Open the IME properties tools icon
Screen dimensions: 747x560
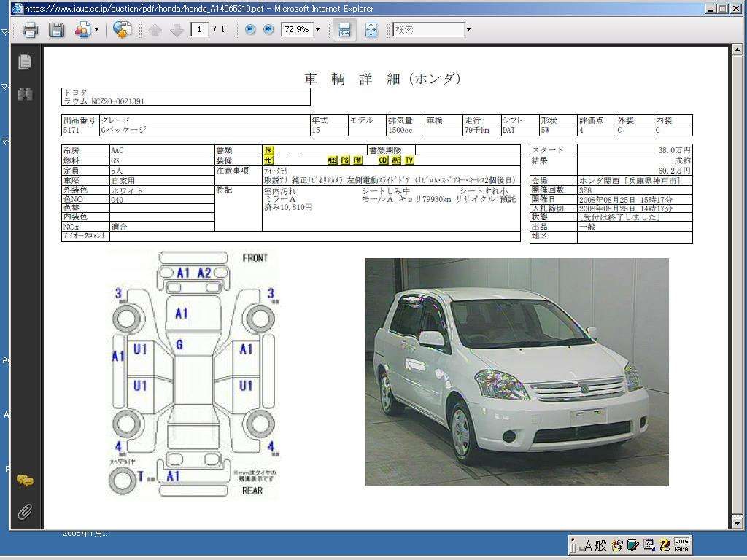[649, 545]
